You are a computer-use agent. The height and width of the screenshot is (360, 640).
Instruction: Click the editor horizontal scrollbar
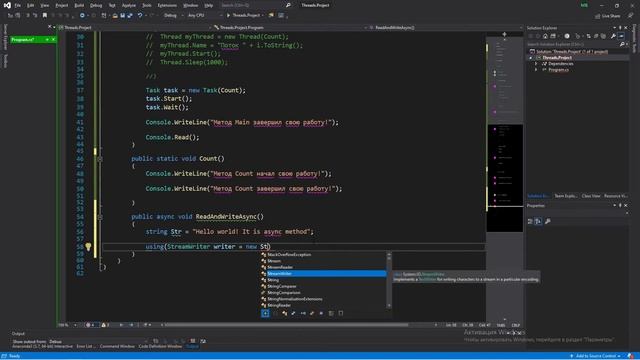286,325
